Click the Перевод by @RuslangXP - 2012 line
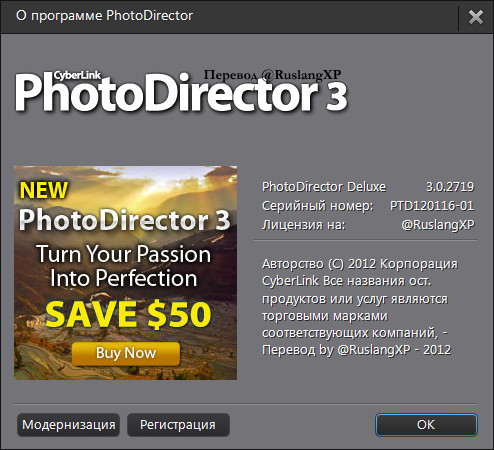This screenshot has height=450, width=494. (356, 350)
